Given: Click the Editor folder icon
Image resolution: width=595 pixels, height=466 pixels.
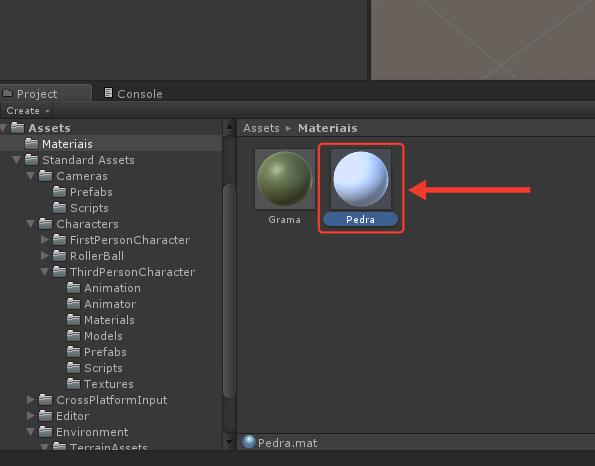Looking at the screenshot, I should click(45, 416).
